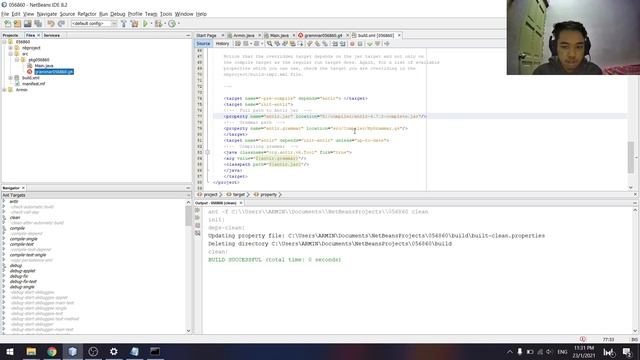Open the Run Project dropdown arrow
640x360 pixels.
(x=151, y=24)
